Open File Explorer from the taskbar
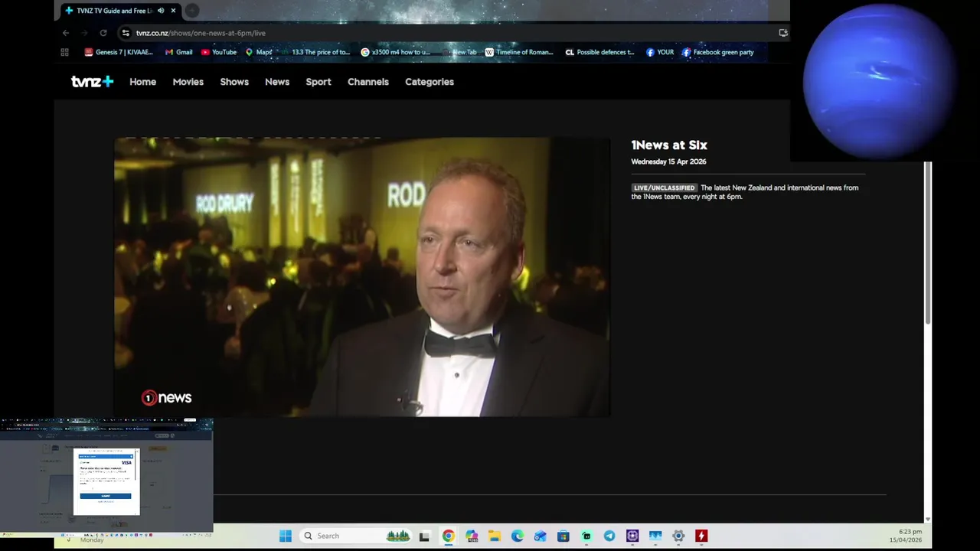The image size is (980, 551). (x=495, y=536)
